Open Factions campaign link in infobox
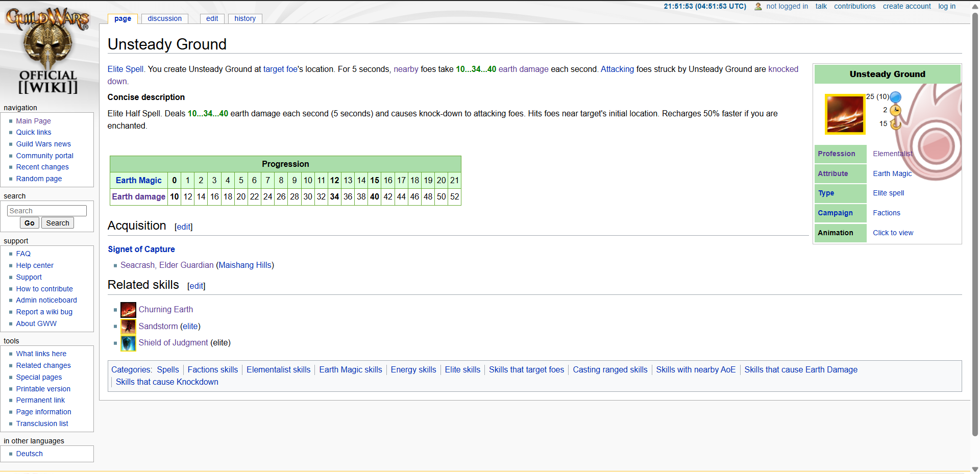Screen dimensions: 980x474 pyautogui.click(x=886, y=213)
